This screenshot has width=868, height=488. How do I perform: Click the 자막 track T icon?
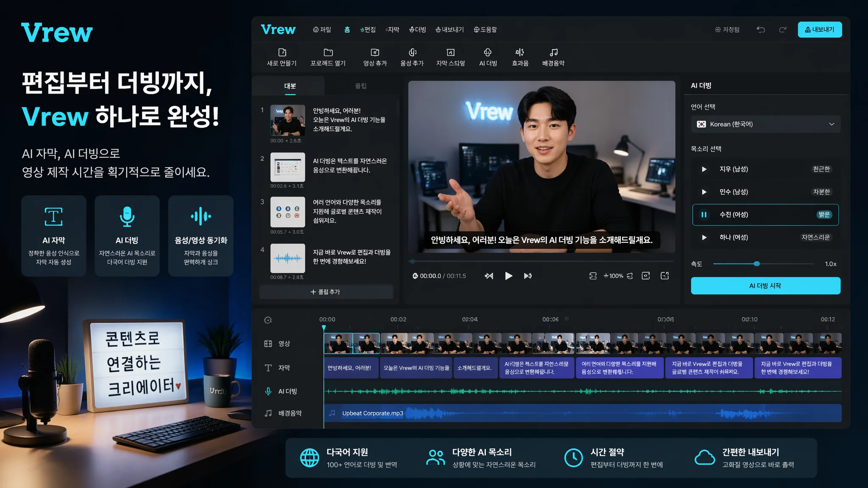268,368
